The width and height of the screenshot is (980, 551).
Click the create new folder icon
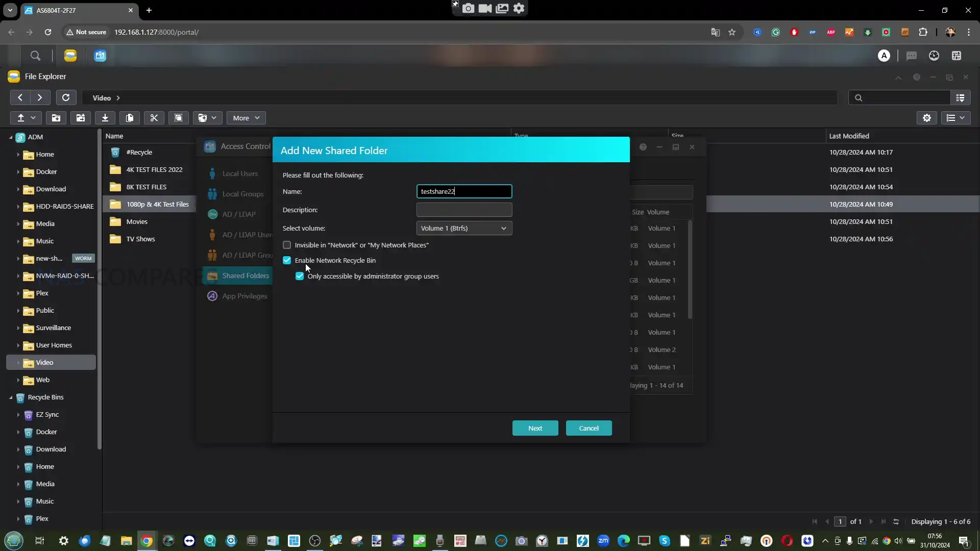point(56,118)
